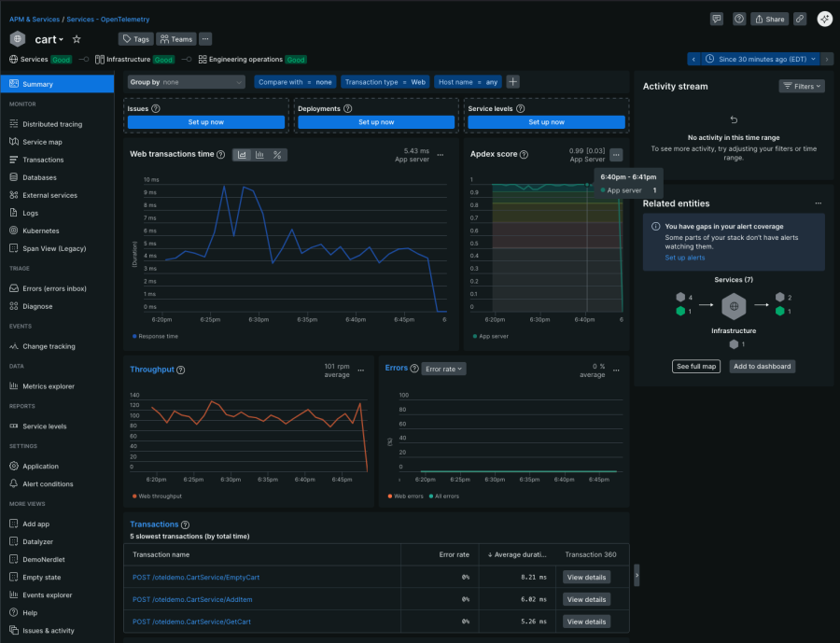Open Metrics explorer from the sidebar

[47, 386]
